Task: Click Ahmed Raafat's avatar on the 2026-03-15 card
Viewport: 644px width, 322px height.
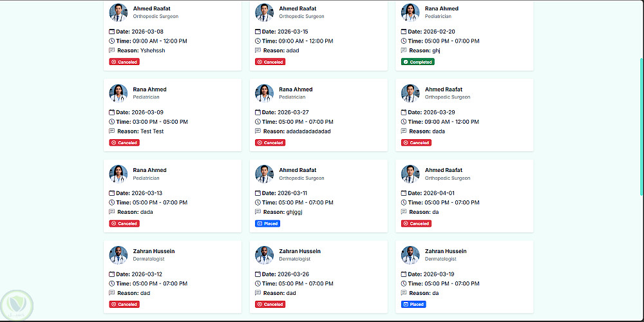Action: (264, 12)
